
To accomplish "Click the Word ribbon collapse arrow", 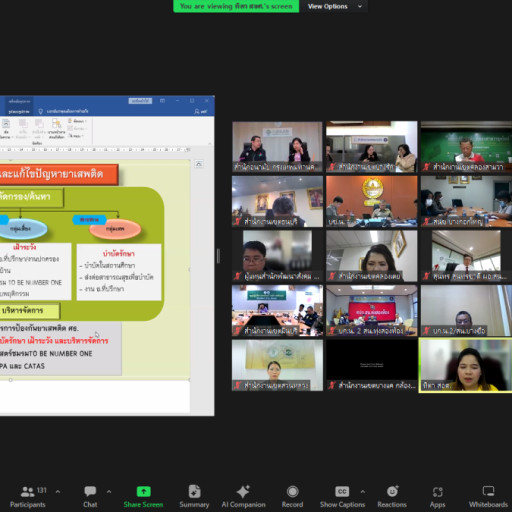I will [210, 144].
